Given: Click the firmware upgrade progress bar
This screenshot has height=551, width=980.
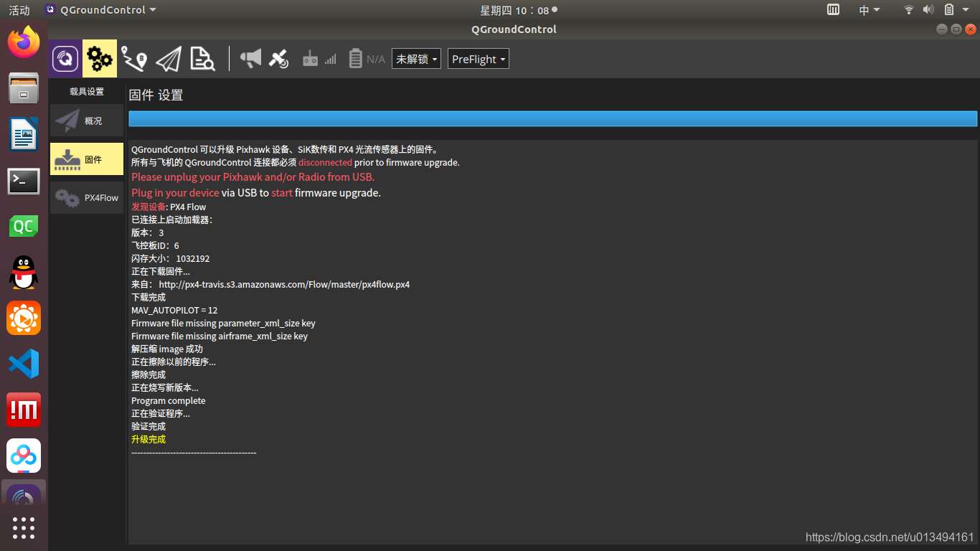Looking at the screenshot, I should pos(552,118).
